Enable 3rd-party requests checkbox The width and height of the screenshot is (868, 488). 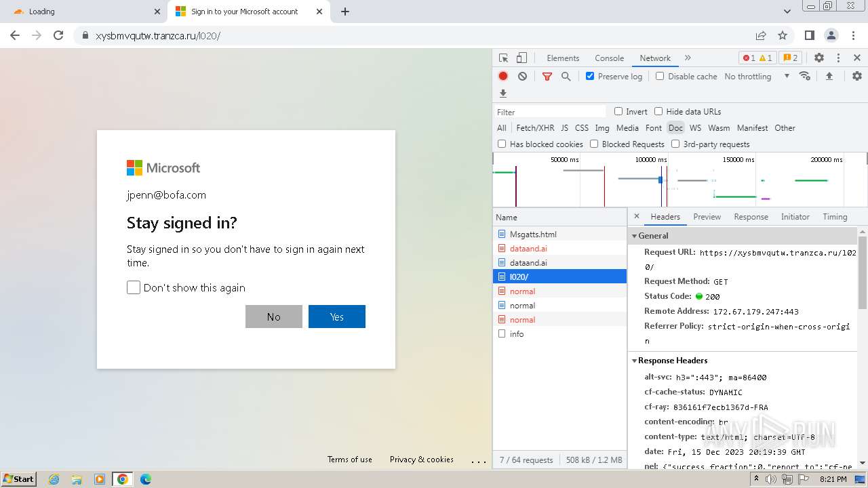(x=675, y=144)
